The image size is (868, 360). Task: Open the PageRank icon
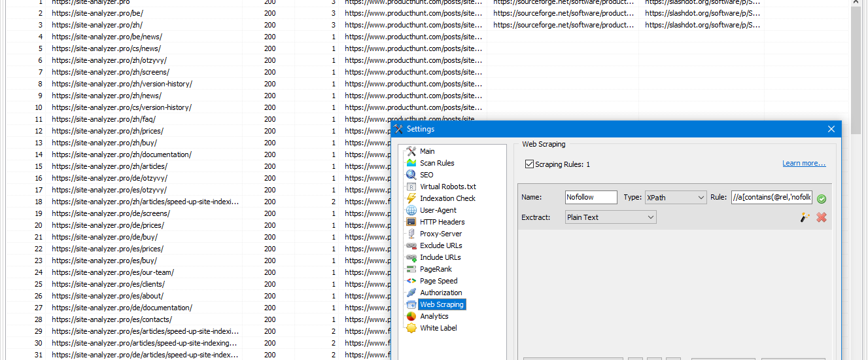click(x=411, y=269)
